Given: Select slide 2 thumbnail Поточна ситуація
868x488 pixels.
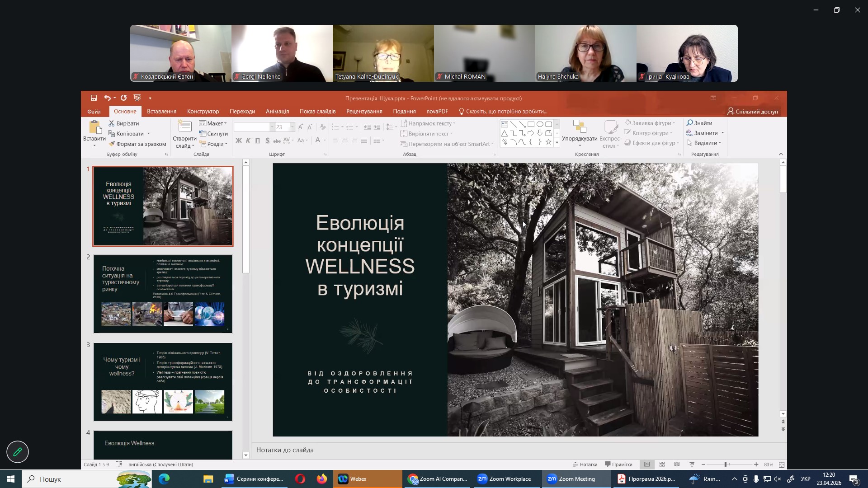Looking at the screenshot, I should point(163,294).
